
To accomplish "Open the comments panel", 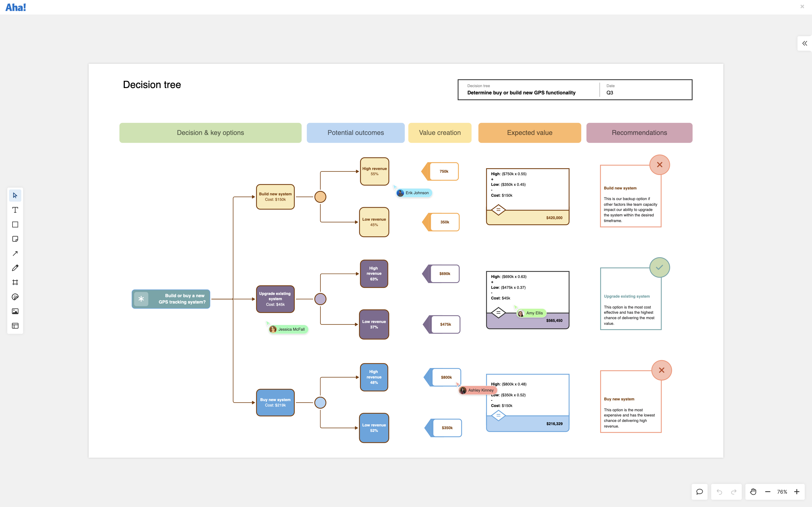I will click(x=700, y=492).
